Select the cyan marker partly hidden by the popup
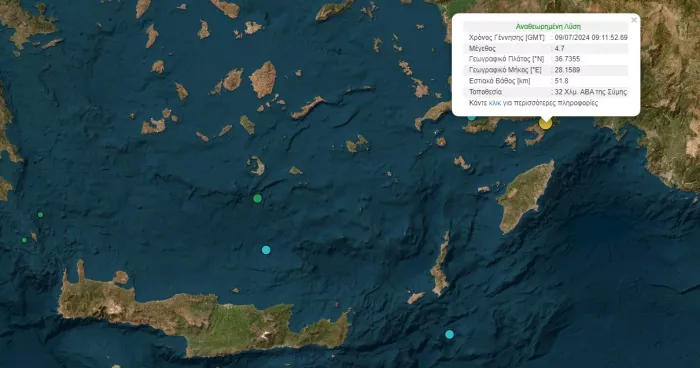700x368 pixels. pyautogui.click(x=472, y=117)
